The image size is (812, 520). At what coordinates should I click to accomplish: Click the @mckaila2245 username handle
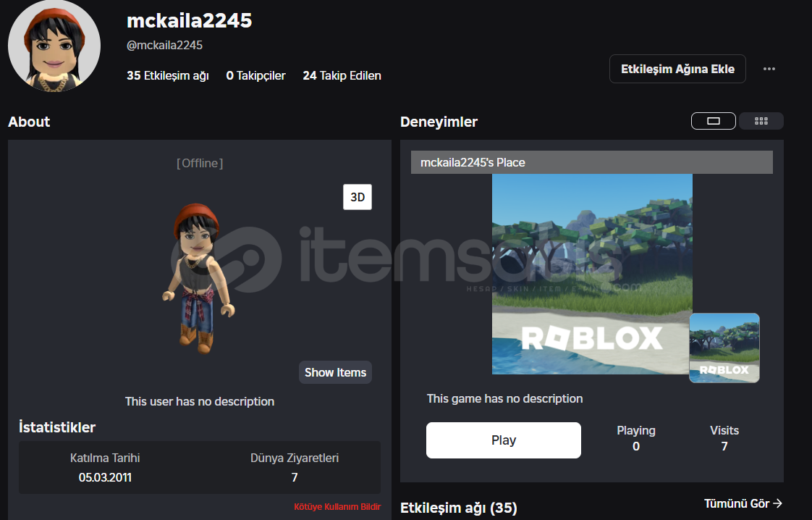pos(165,46)
